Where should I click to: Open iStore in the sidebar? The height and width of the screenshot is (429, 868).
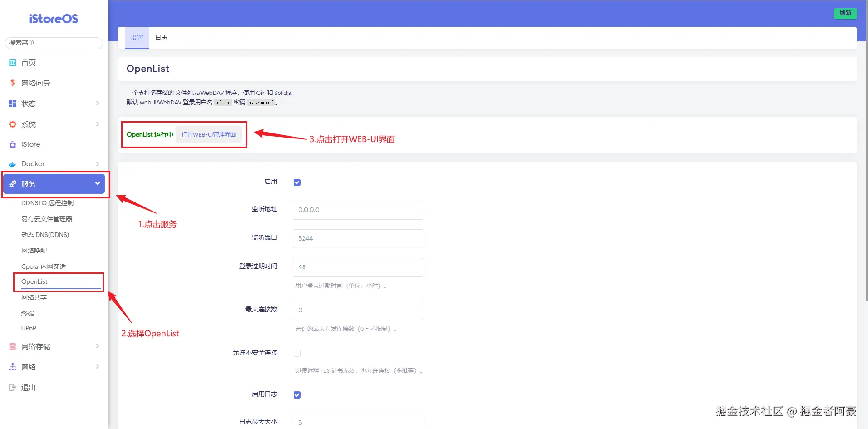[x=30, y=144]
